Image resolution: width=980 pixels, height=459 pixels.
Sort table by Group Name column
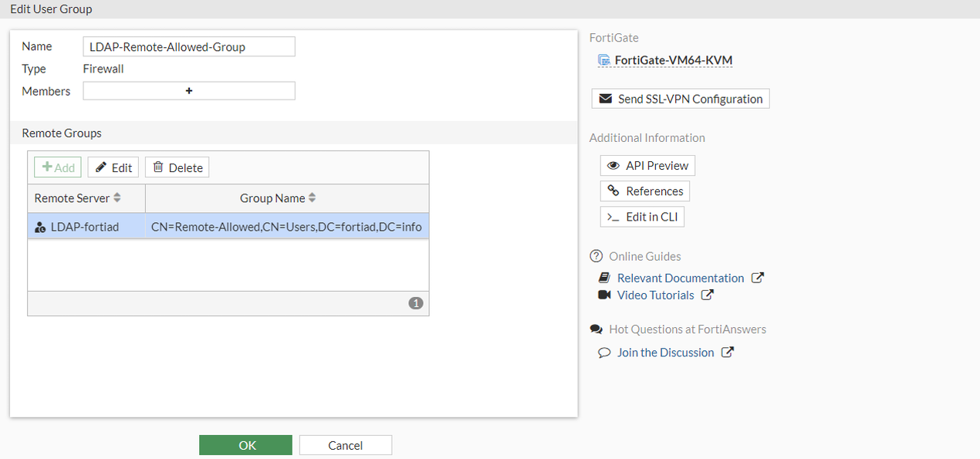click(312, 198)
